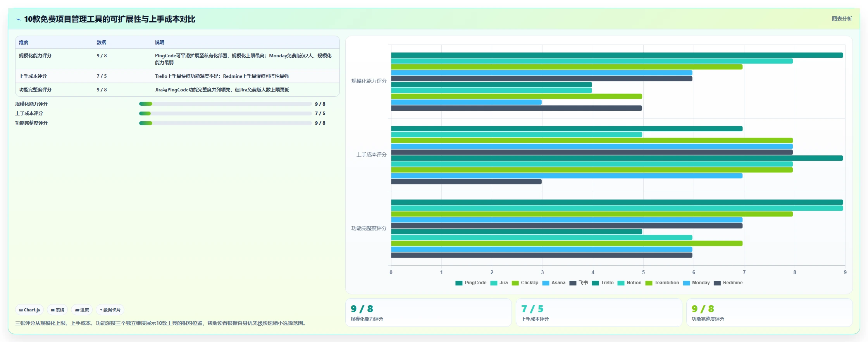Click the 上手成本评分 table row cell
This screenshot has height=342, width=868.
click(x=33, y=76)
